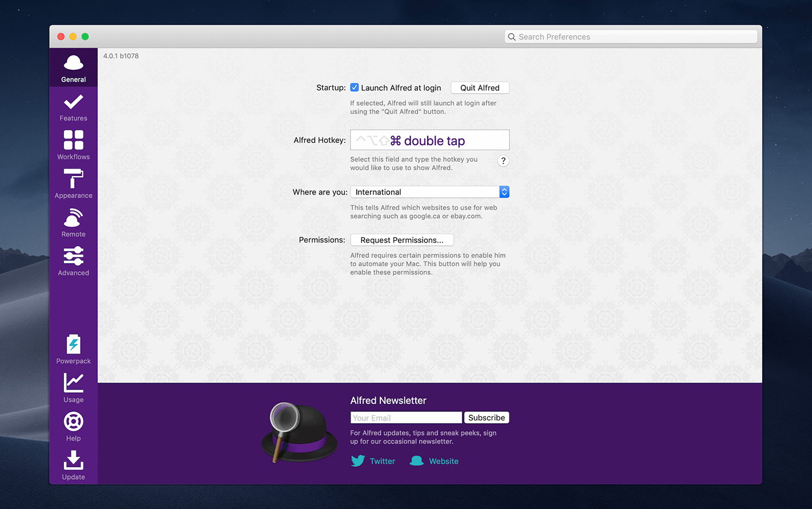View the Usage statistics
Image resolution: width=812 pixels, height=509 pixels.
(x=73, y=388)
